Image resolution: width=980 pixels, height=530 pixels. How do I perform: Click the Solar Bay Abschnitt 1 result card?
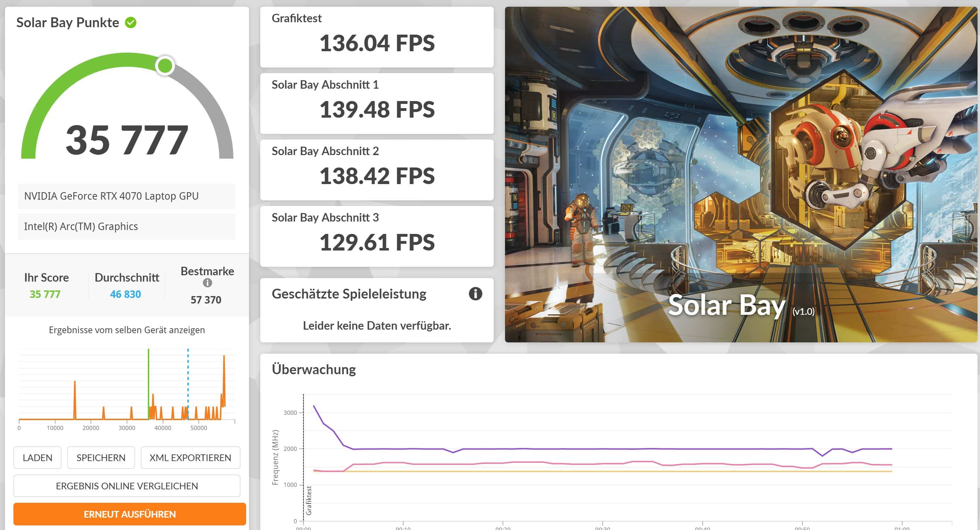(x=377, y=104)
